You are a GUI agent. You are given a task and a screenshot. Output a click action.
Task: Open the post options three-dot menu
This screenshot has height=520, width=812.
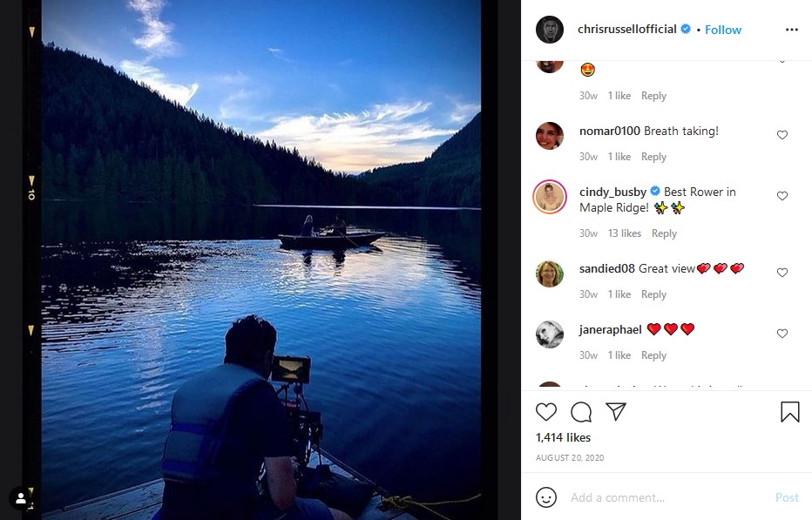[791, 29]
